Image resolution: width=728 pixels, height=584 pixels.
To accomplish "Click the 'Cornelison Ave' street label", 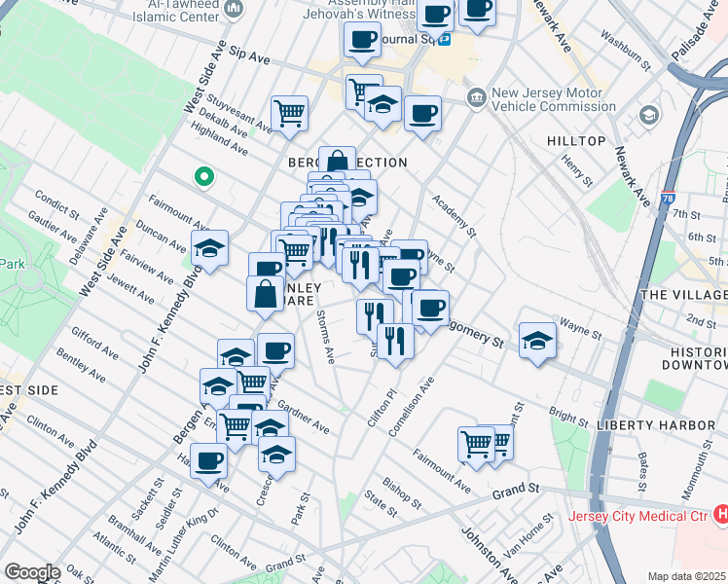I will [x=412, y=407].
